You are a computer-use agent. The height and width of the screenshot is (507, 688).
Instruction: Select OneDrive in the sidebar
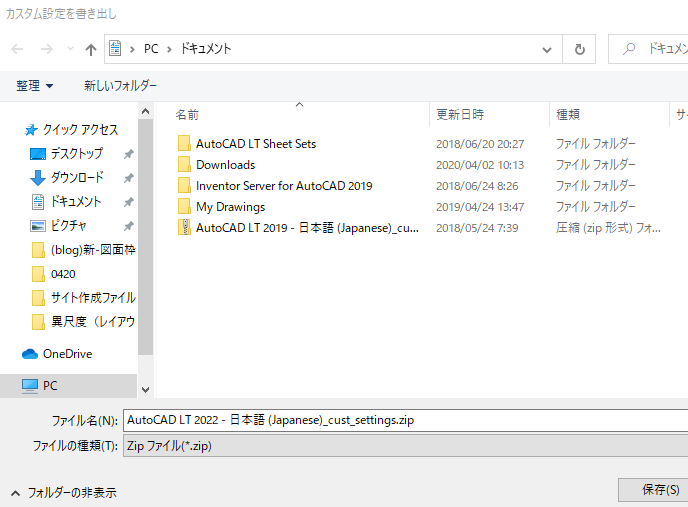[68, 354]
